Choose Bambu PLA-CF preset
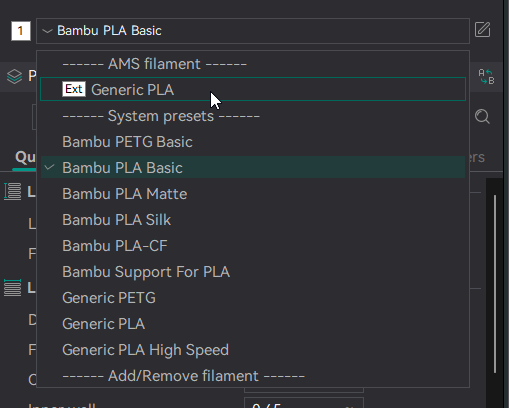This screenshot has width=509, height=408. point(253,246)
